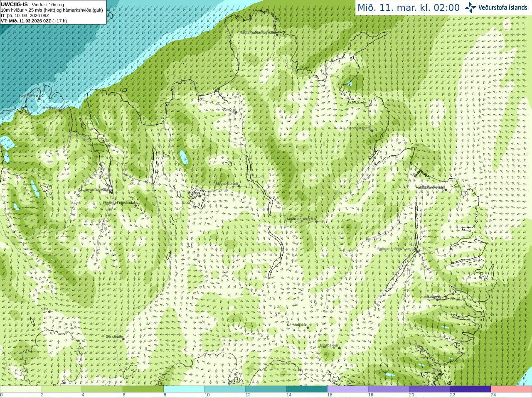Click the 'UWC/IG-IS' model title
Image resolution: width=532 pixels, height=398 pixels.
(x=14, y=5)
